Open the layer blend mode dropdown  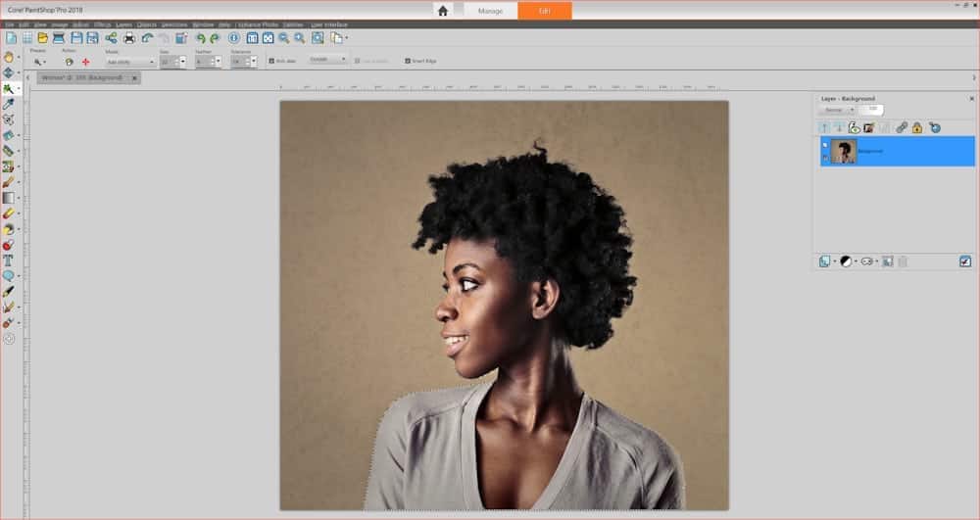(x=838, y=110)
